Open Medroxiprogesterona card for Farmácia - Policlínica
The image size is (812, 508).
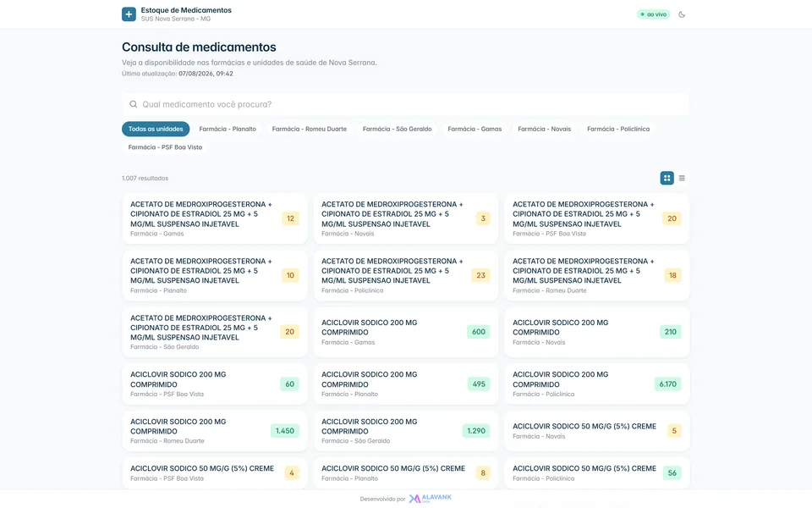point(406,275)
